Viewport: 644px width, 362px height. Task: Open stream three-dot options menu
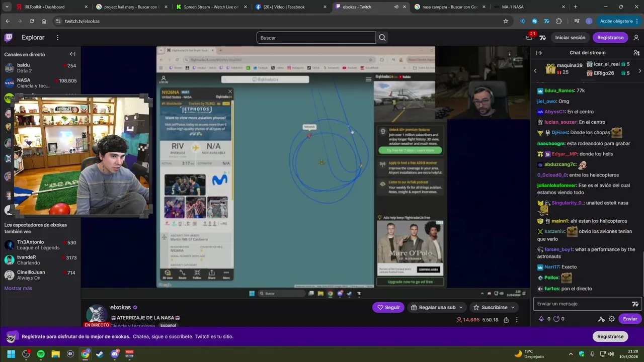pyautogui.click(x=517, y=320)
